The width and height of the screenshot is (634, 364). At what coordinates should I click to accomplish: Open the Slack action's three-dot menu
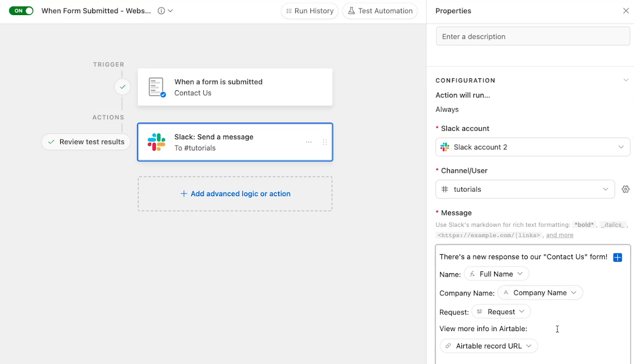click(309, 142)
